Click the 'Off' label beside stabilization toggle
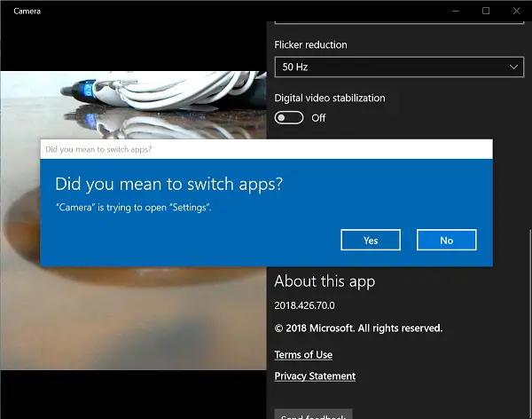 pos(318,118)
